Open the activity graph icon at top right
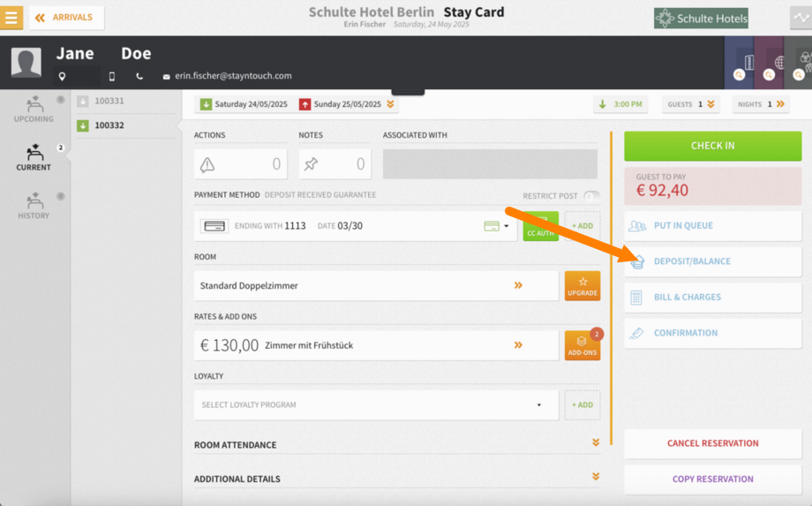 click(801, 19)
